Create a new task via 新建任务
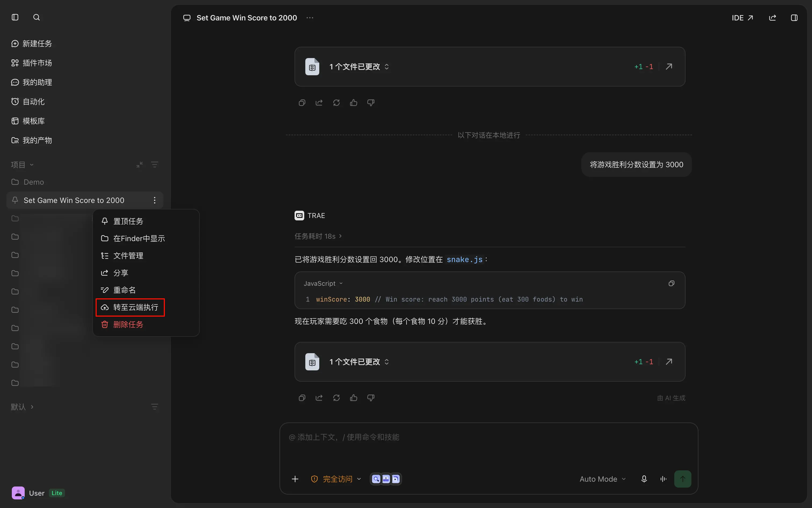The width and height of the screenshot is (812, 508). [x=31, y=44]
